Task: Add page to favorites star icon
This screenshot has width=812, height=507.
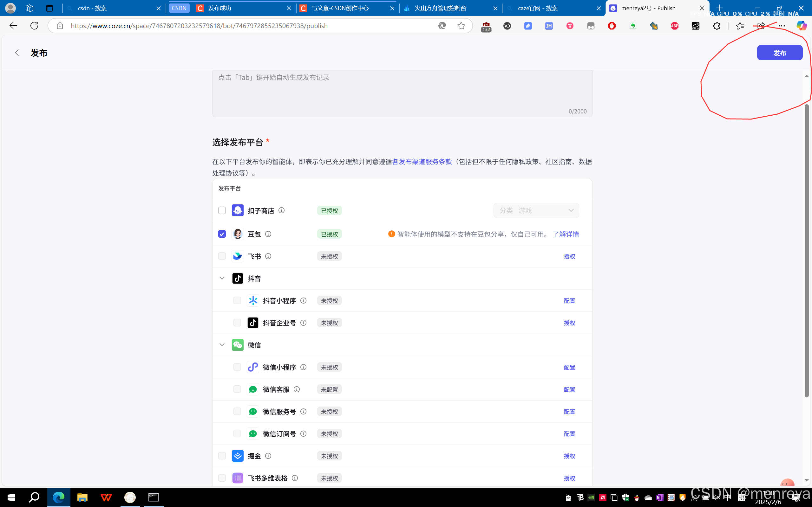Action: 461,26
